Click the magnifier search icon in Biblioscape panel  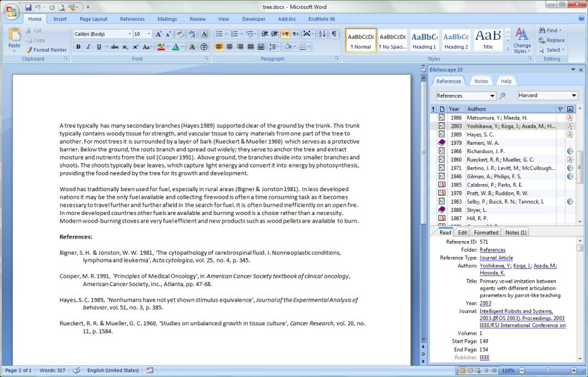tap(502, 96)
